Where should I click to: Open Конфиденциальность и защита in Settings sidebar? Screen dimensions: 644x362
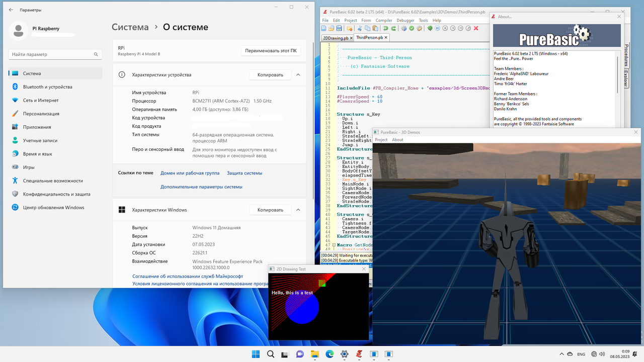55,194
